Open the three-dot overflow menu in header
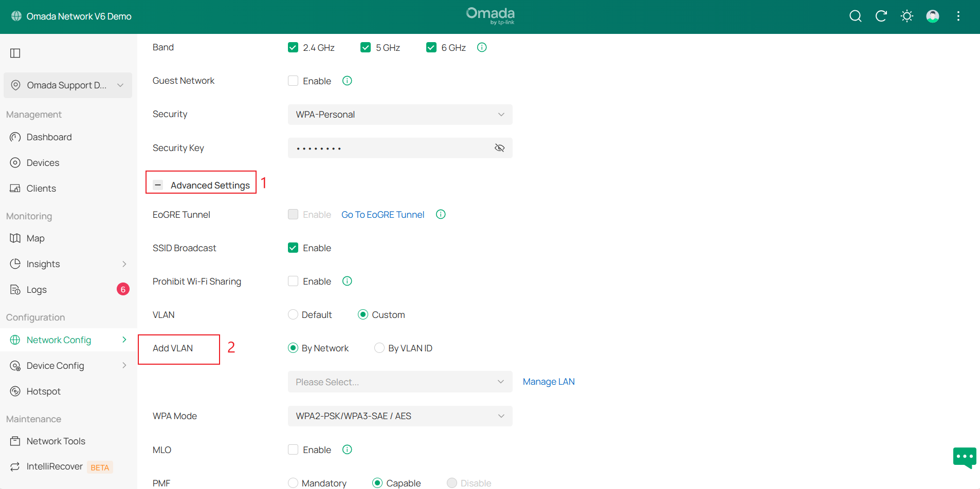The height and width of the screenshot is (489, 980). pos(958,16)
